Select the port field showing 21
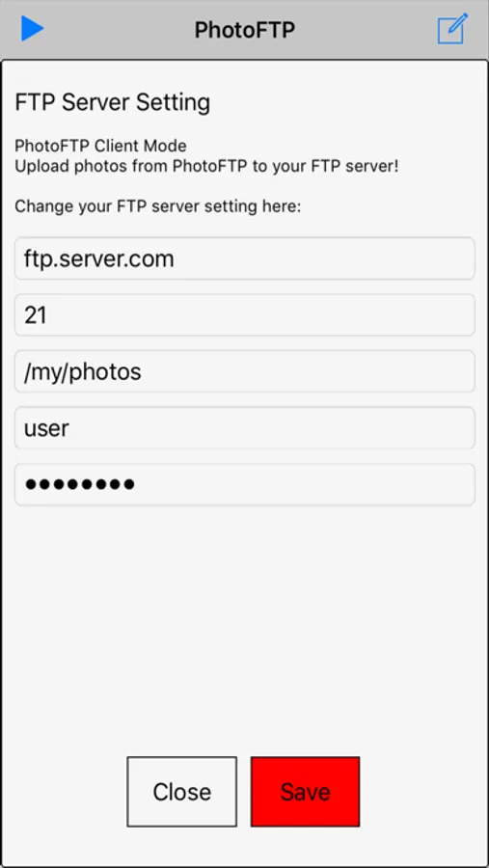This screenshot has width=489, height=868. (244, 315)
